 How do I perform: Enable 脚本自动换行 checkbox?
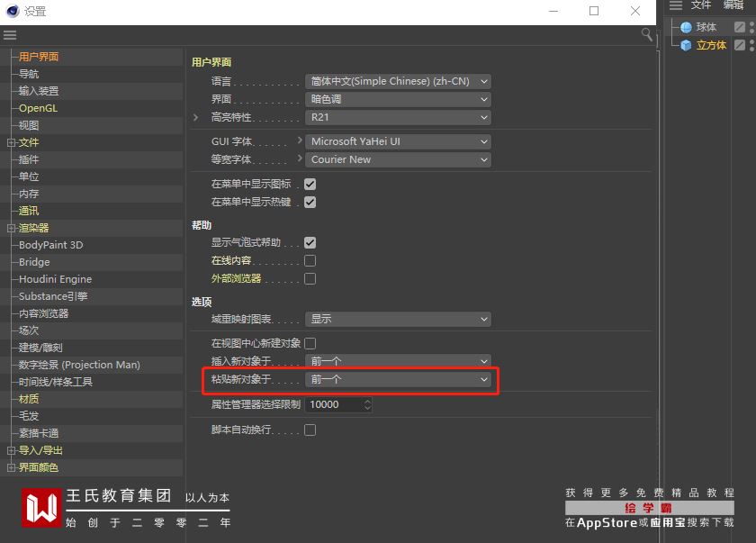tap(310, 430)
